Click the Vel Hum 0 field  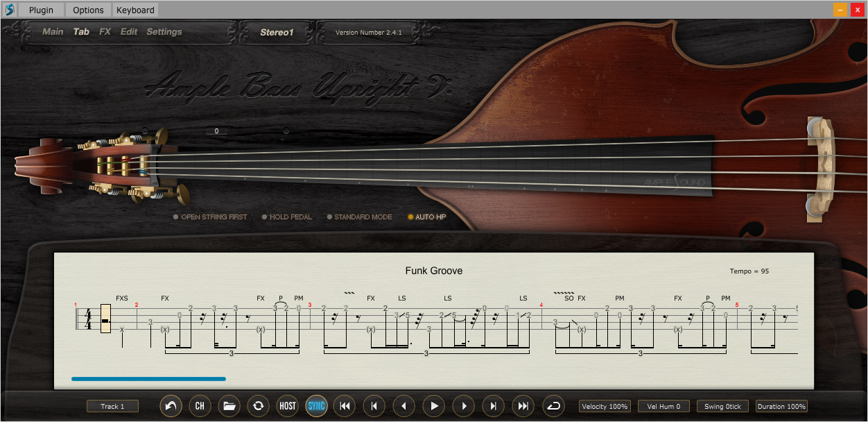[x=663, y=406]
